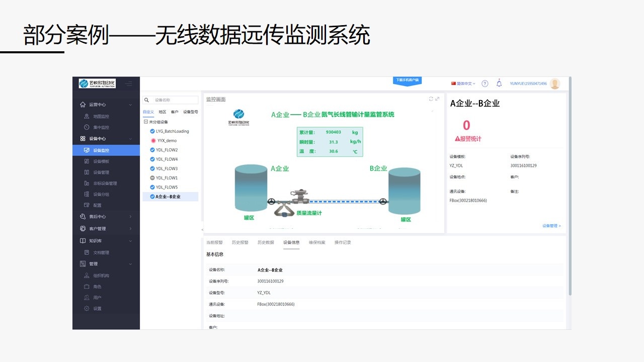The width and height of the screenshot is (644, 362).
Task: Follow the 设备管理 link
Action: point(551,226)
